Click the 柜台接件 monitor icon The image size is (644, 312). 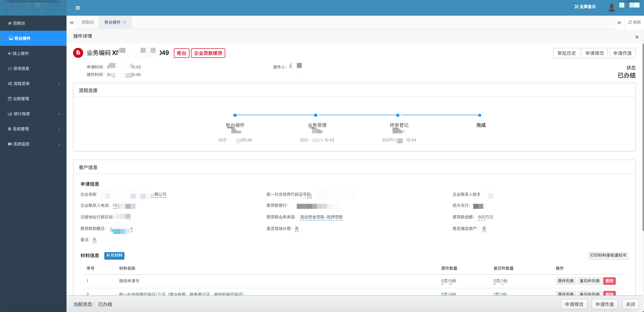tap(11, 38)
